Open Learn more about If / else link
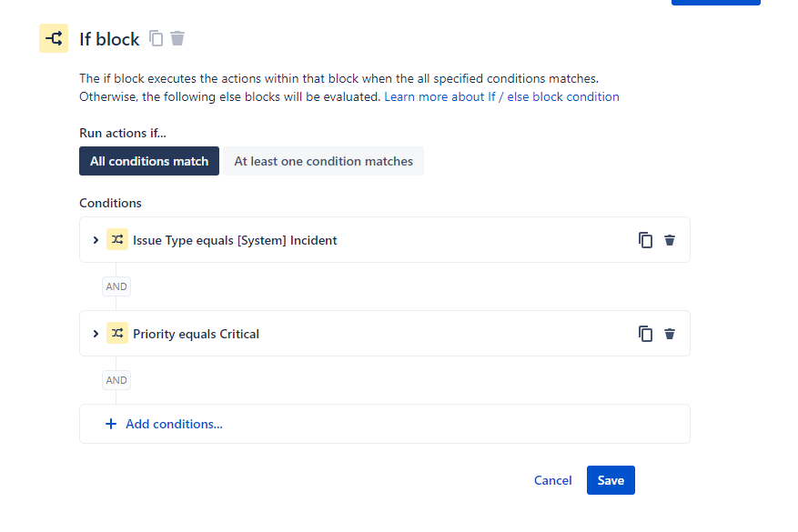798x532 pixels. point(501,96)
